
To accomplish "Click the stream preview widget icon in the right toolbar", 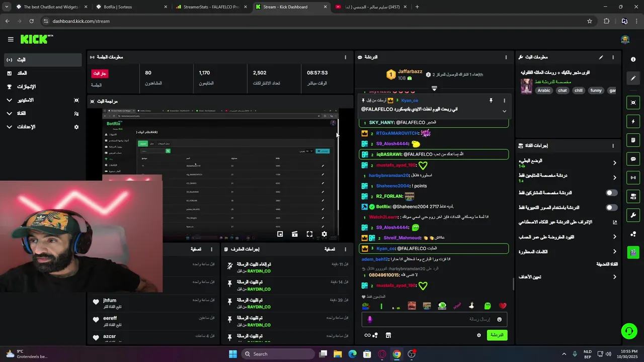I will coord(633,103).
